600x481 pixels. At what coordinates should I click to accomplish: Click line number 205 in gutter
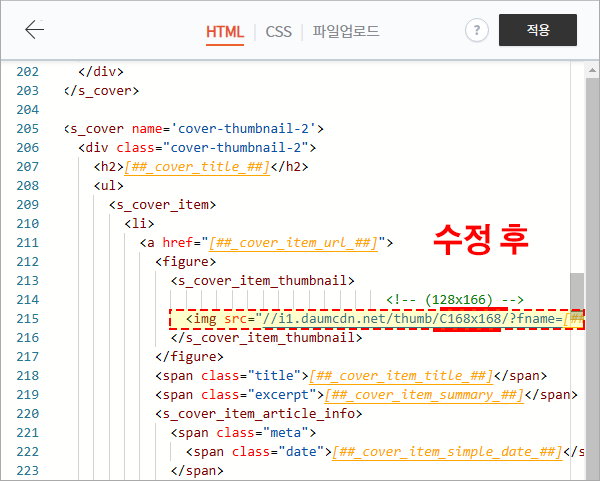[x=28, y=129]
